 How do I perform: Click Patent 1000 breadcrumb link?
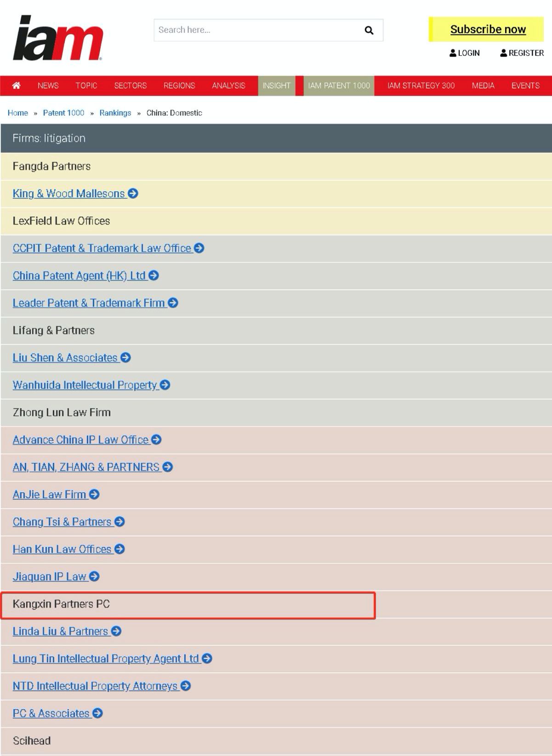[x=63, y=113]
